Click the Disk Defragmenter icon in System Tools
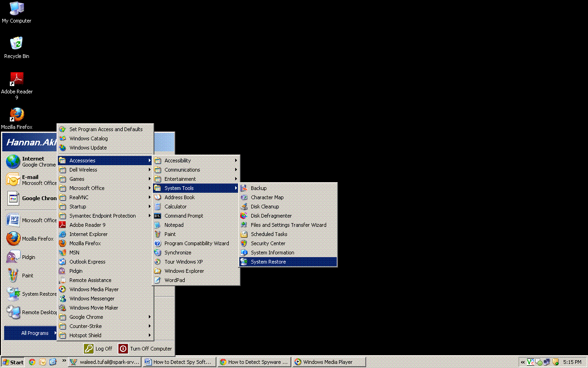This screenshot has width=588, height=368. tap(244, 216)
